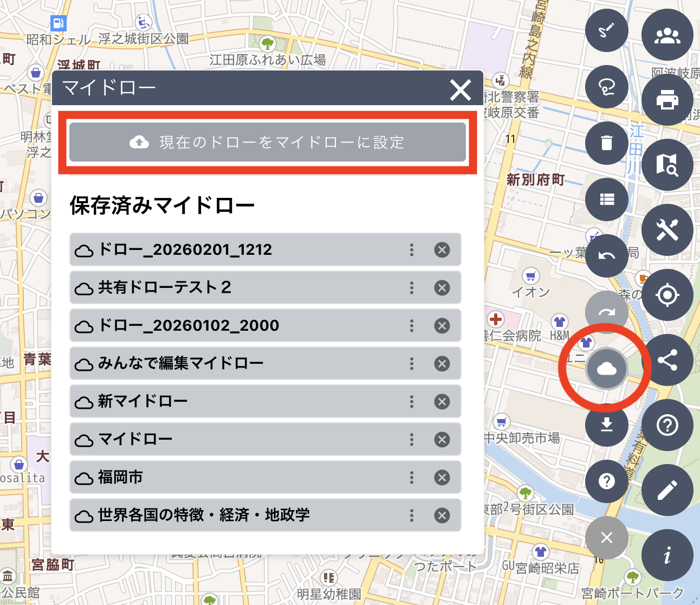The height and width of the screenshot is (605, 700).
Task: Open the kebab menu for ドロー_20260201_1212
Action: click(x=411, y=250)
